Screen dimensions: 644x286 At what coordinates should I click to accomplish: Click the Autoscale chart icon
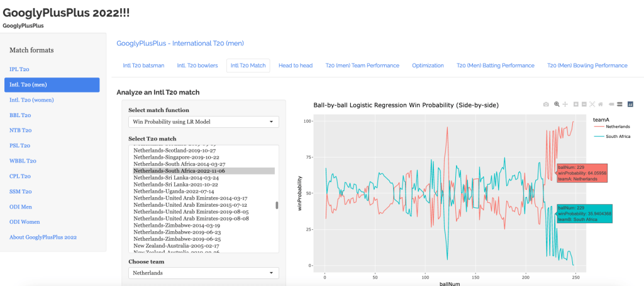(x=592, y=105)
